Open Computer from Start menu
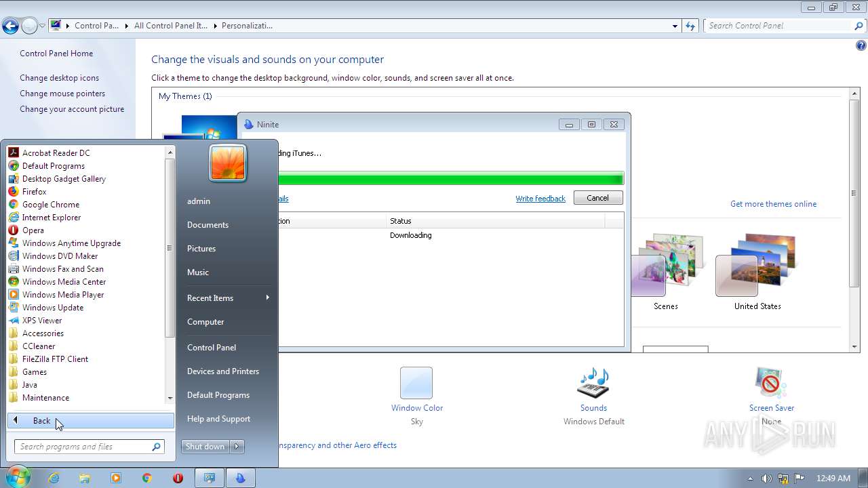Image resolution: width=868 pixels, height=488 pixels. [x=205, y=322]
